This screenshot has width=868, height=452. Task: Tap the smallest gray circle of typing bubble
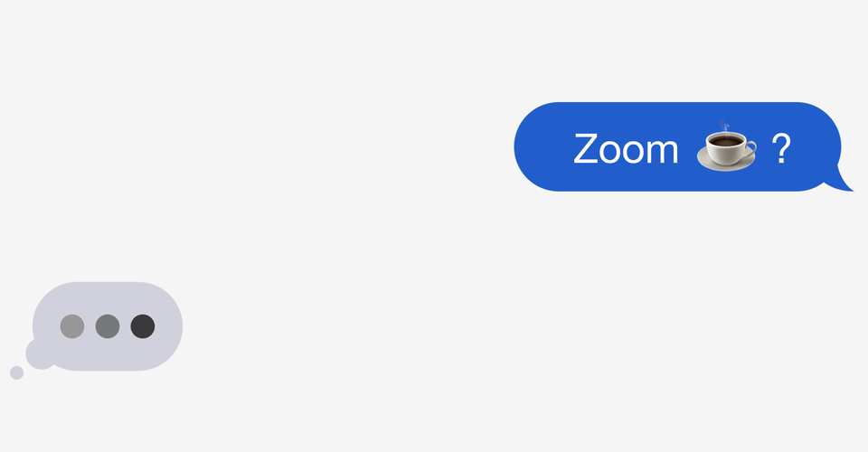point(16,372)
